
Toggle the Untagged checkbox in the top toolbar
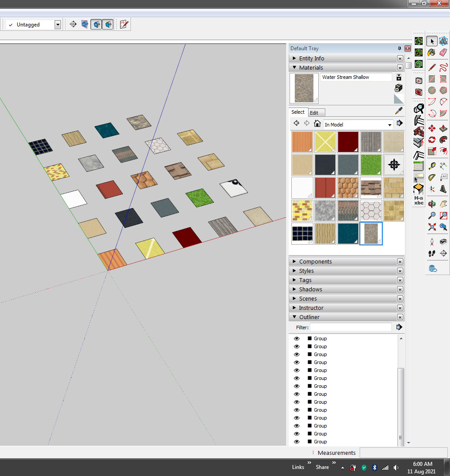(11, 24)
